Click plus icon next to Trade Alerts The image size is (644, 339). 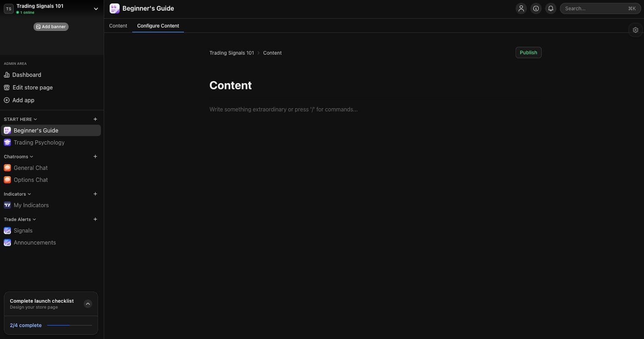coord(95,219)
